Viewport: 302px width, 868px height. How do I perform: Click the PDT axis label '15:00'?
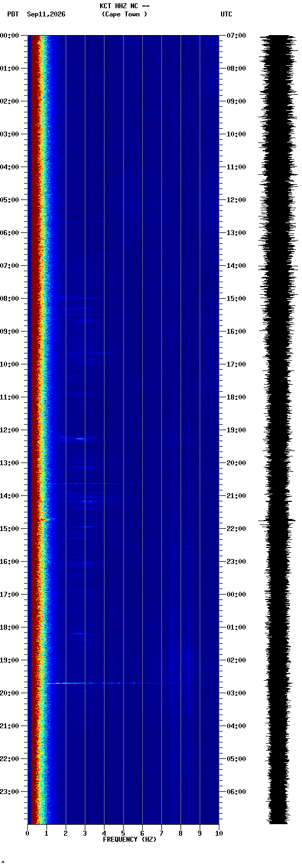[x=10, y=529]
